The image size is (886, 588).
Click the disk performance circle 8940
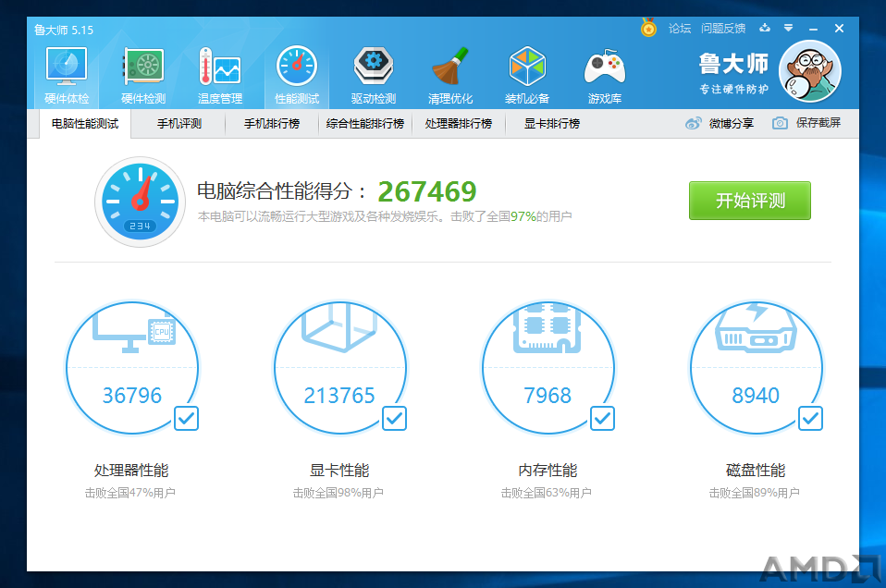coord(756,368)
